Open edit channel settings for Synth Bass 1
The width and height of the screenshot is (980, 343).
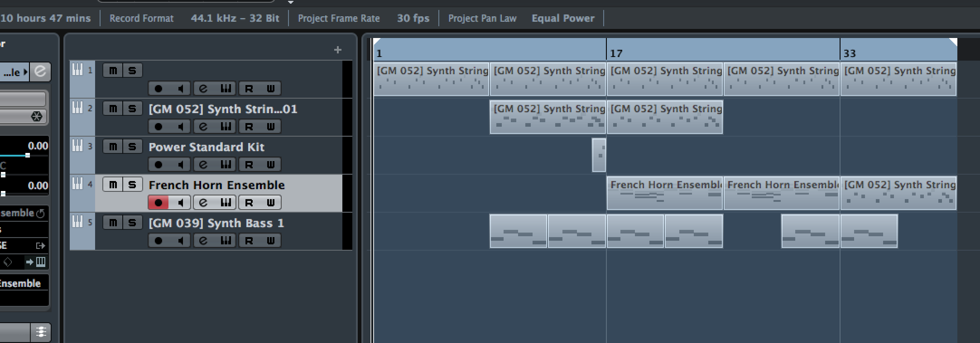pyautogui.click(x=203, y=240)
